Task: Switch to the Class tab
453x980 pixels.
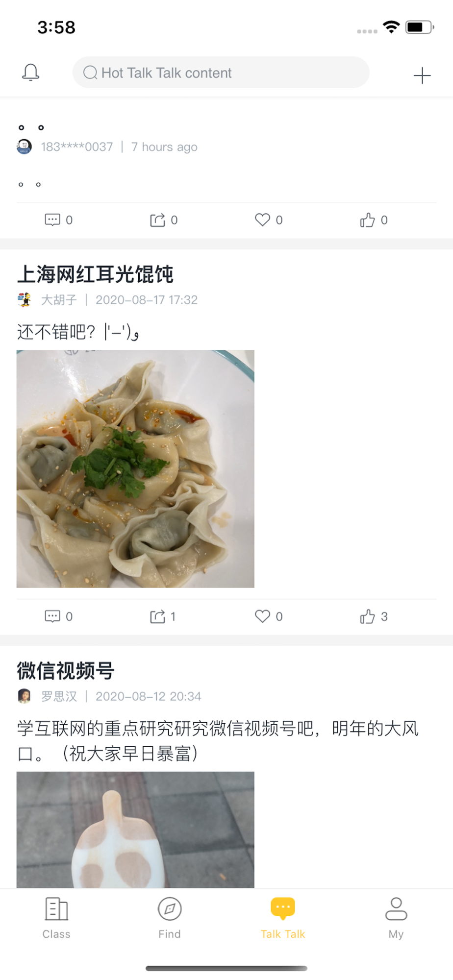Action: (x=56, y=918)
